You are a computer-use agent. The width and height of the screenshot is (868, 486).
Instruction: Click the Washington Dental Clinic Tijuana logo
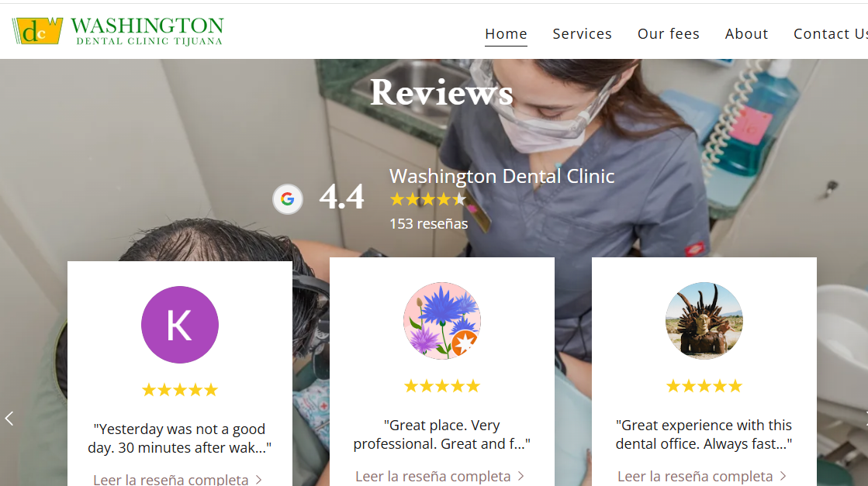(x=118, y=31)
